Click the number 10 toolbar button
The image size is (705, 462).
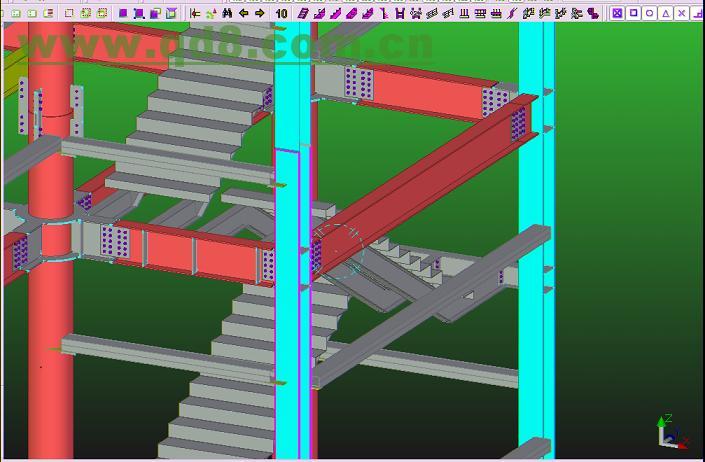point(282,14)
